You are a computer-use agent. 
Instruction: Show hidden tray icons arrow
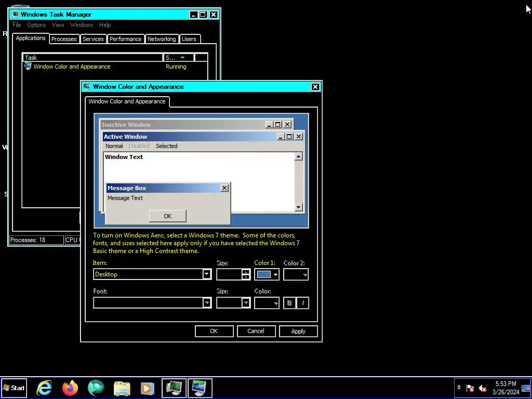click(x=459, y=388)
